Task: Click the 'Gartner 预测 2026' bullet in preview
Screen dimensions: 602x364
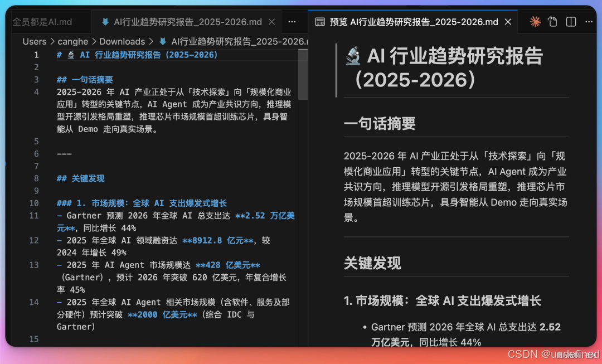Action: pyautogui.click(x=465, y=334)
